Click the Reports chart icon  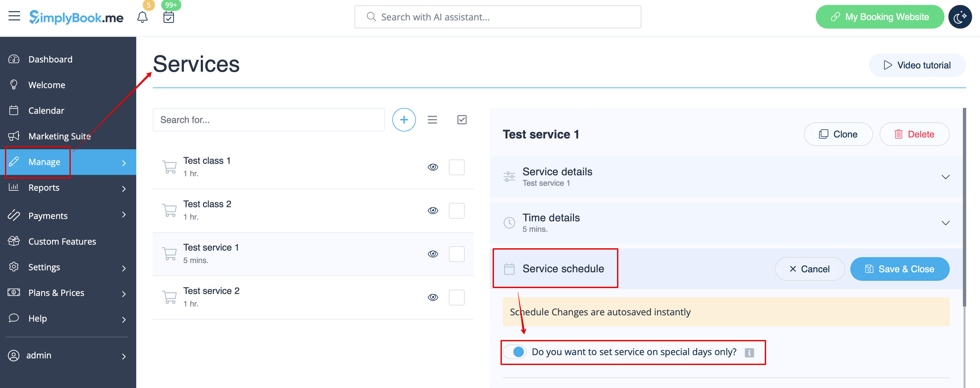tap(14, 187)
